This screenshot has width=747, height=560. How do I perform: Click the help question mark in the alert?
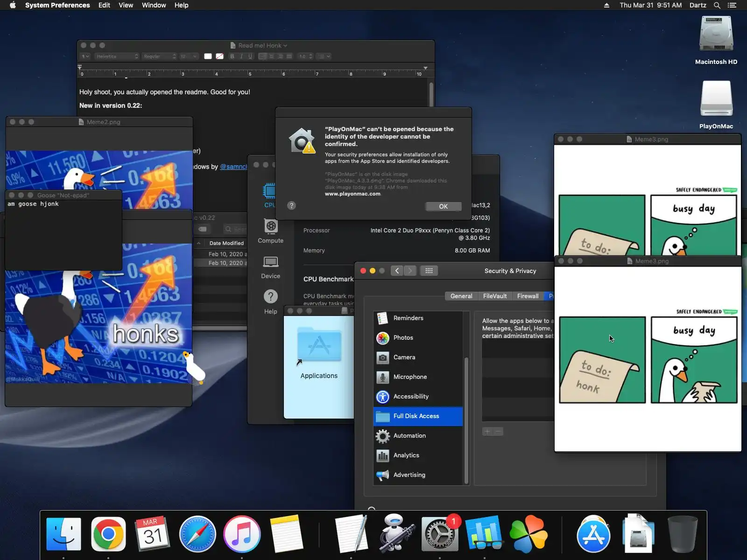[292, 205]
